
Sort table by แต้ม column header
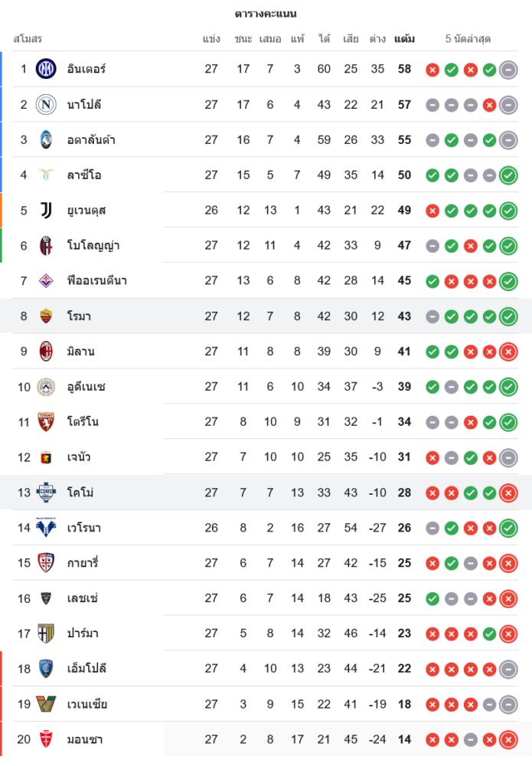[404, 39]
